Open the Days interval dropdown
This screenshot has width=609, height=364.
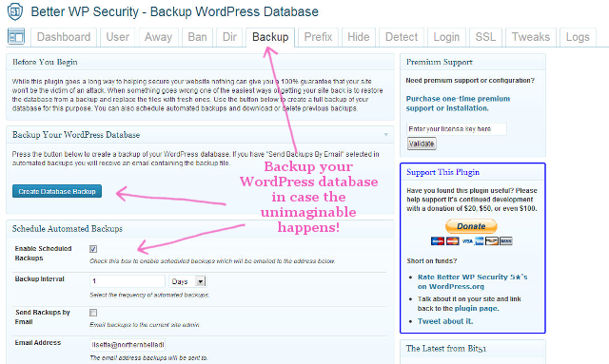pyautogui.click(x=187, y=281)
